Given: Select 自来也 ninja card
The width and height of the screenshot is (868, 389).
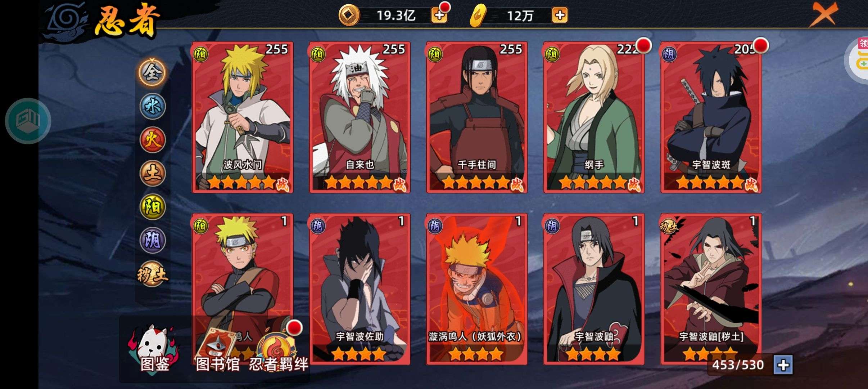Looking at the screenshot, I should tap(360, 117).
